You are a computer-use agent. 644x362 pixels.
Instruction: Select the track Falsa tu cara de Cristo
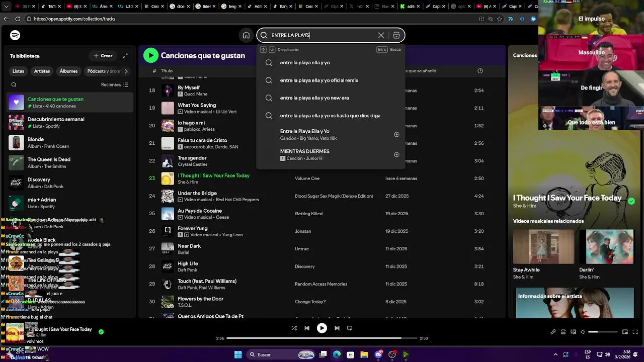(x=202, y=140)
